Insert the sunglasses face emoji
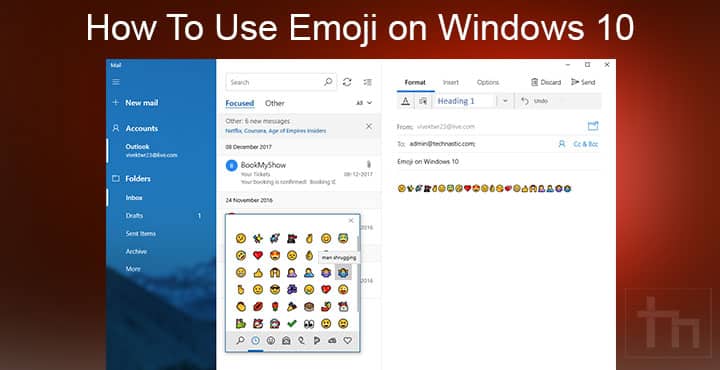Viewport: 720px width, 370px height. pos(275,290)
